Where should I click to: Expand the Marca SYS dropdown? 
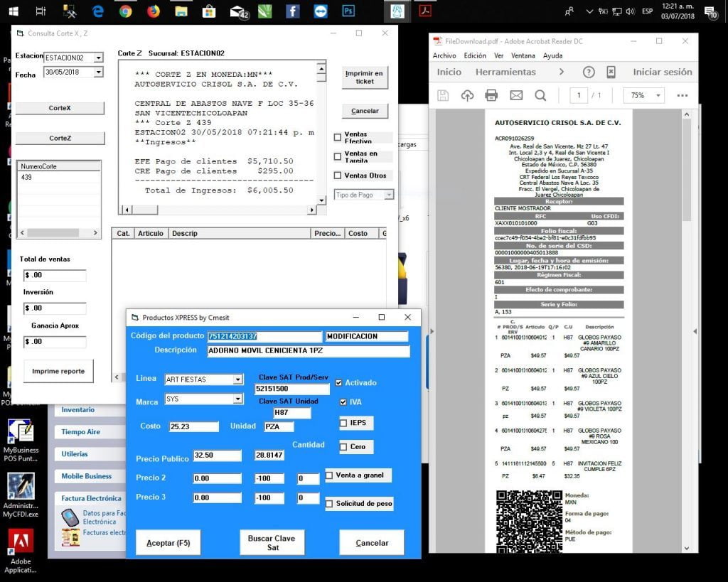point(237,399)
